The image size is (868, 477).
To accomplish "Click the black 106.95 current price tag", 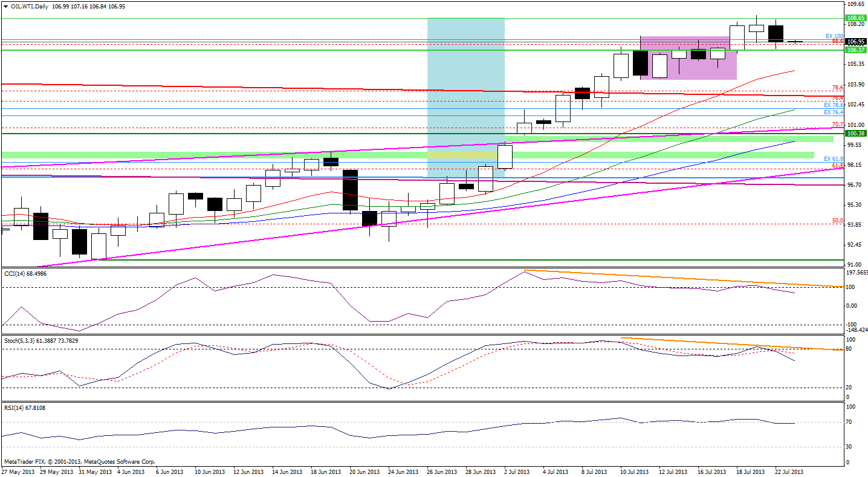I will pos(855,42).
